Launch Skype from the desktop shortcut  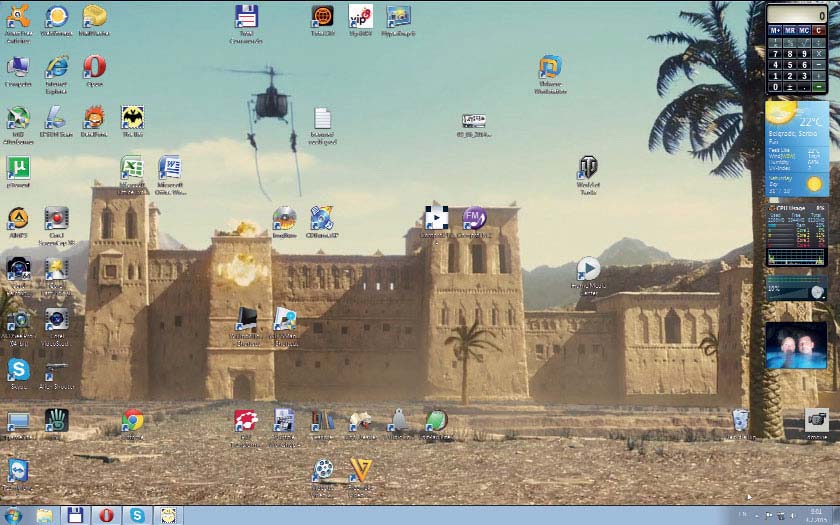[x=18, y=370]
